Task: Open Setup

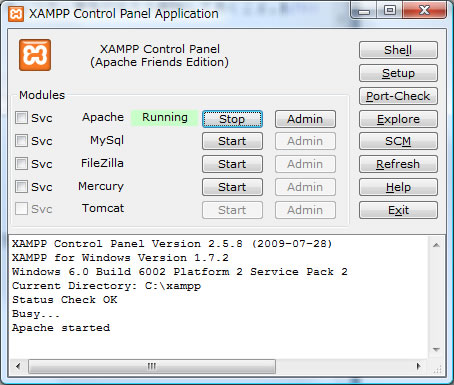Action: pos(398,73)
